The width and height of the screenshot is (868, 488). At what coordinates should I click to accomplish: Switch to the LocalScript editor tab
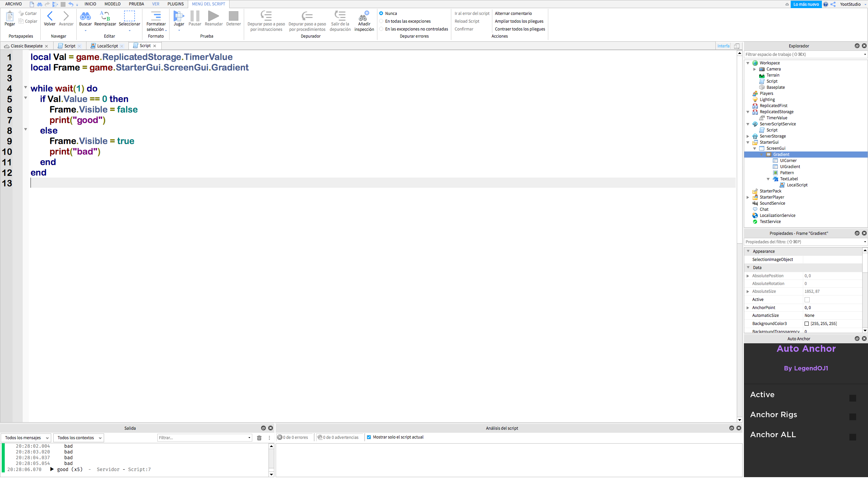(107, 46)
